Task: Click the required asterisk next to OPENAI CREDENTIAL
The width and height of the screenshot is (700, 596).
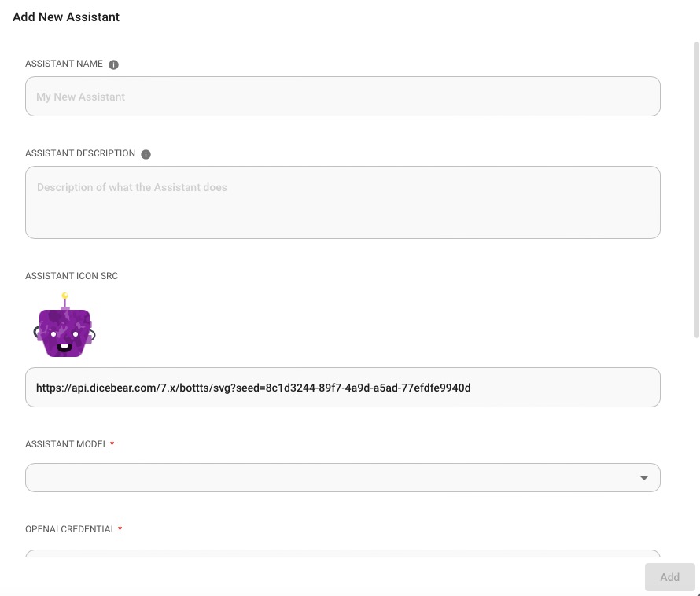Action: tap(120, 528)
